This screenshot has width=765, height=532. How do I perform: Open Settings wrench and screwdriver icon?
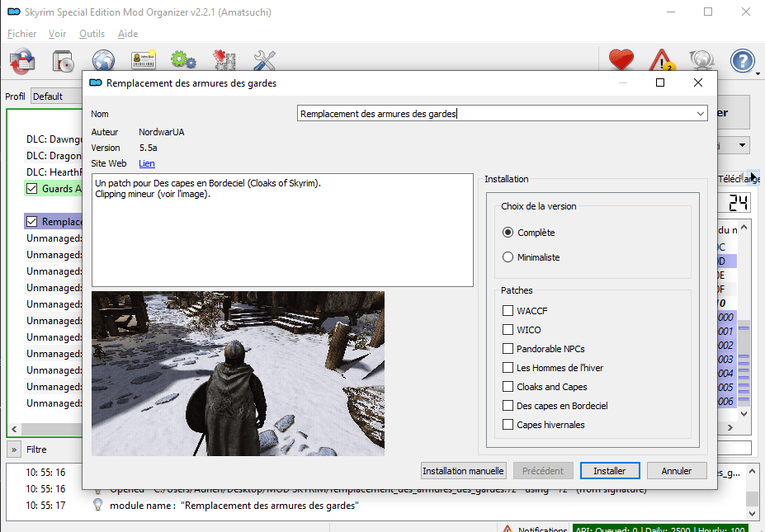point(264,60)
